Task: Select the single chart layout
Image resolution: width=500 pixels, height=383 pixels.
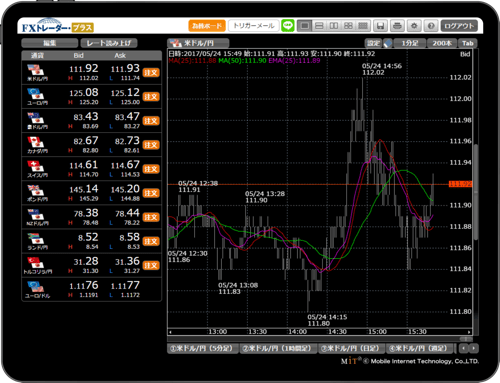Action: point(305,26)
